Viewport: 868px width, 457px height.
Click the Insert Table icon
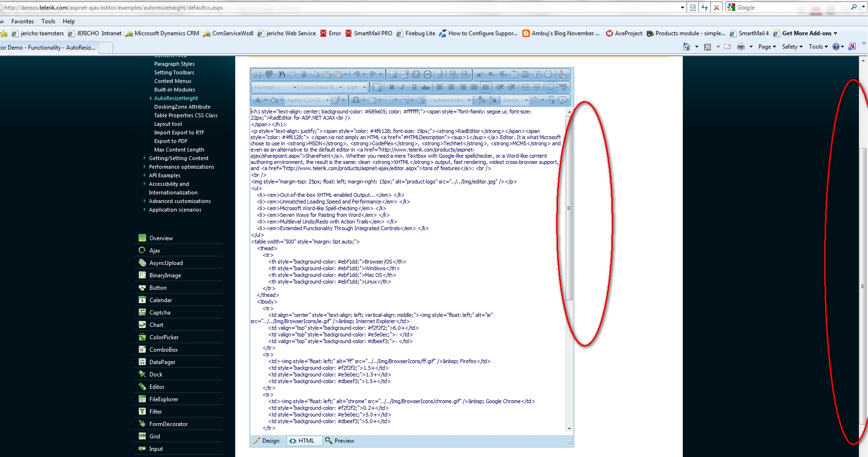(x=373, y=100)
